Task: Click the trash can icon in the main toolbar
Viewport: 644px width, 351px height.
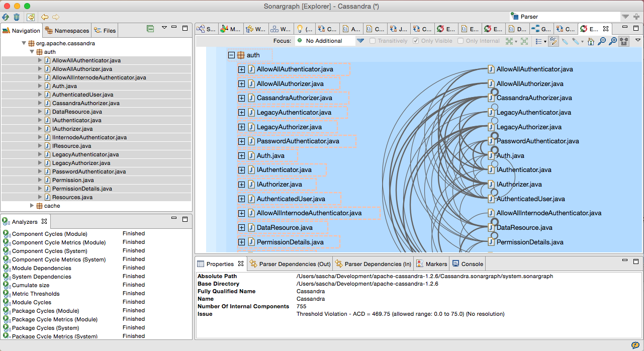Action: point(16,17)
